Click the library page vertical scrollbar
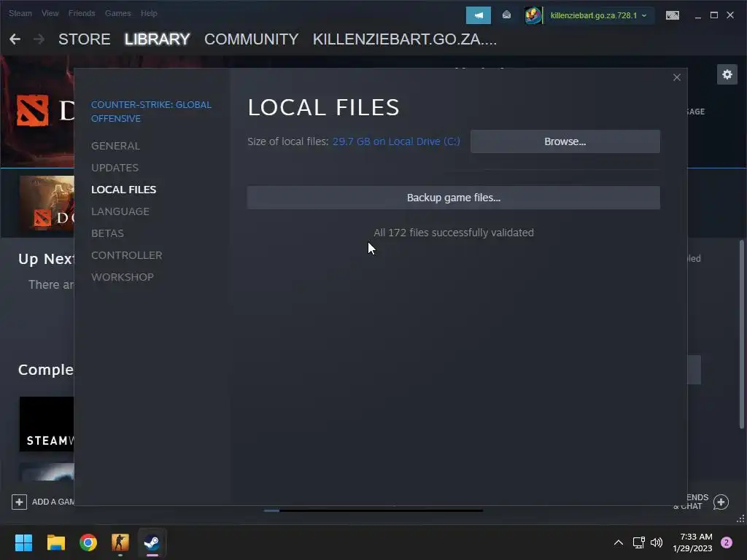This screenshot has width=747, height=560. point(741,334)
